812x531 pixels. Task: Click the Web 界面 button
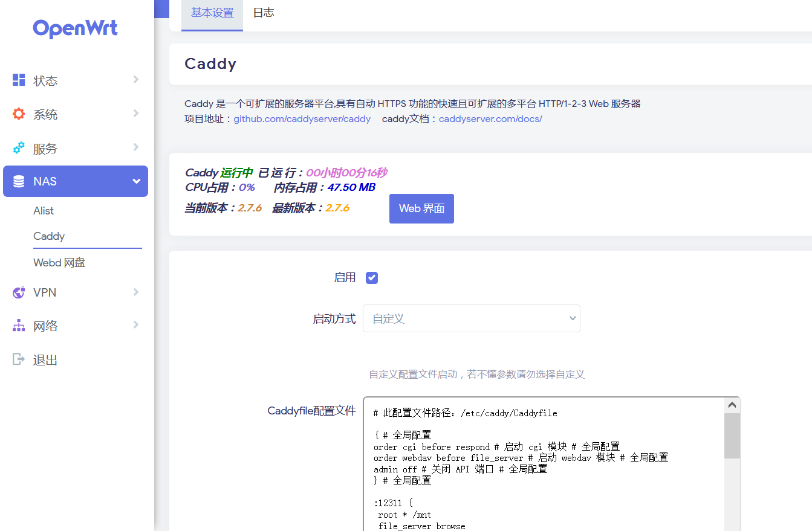pos(421,208)
